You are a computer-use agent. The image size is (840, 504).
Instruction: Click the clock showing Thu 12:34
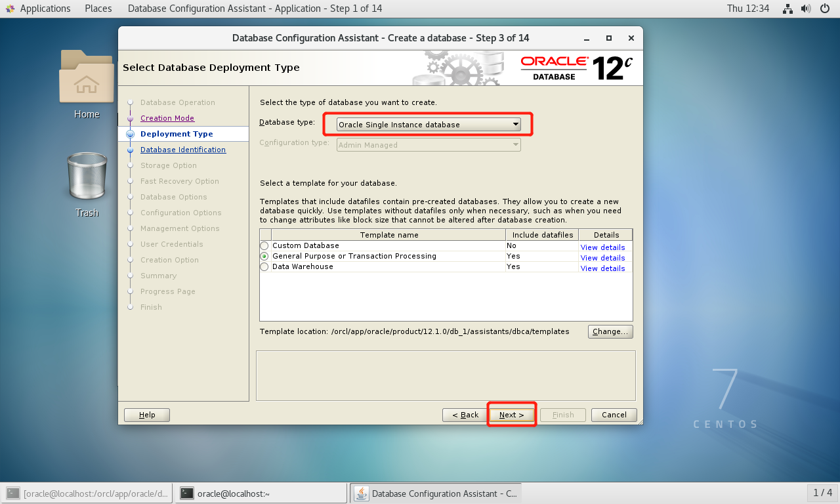coord(748,9)
